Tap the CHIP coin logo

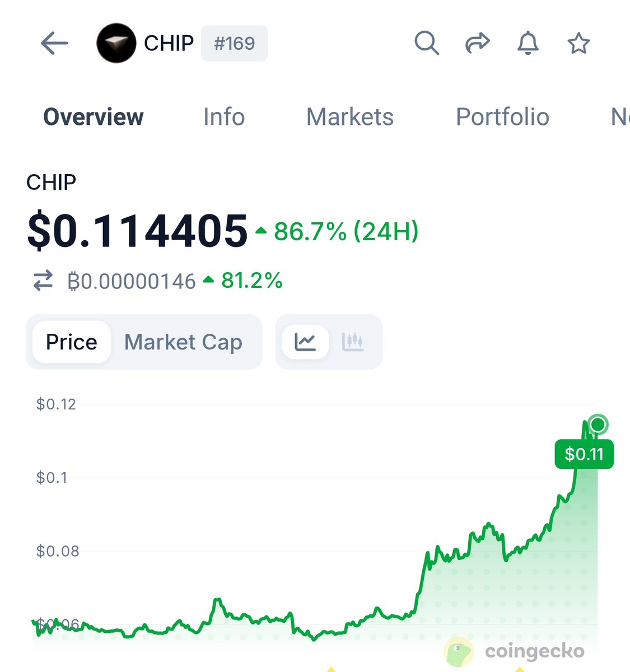pyautogui.click(x=116, y=43)
